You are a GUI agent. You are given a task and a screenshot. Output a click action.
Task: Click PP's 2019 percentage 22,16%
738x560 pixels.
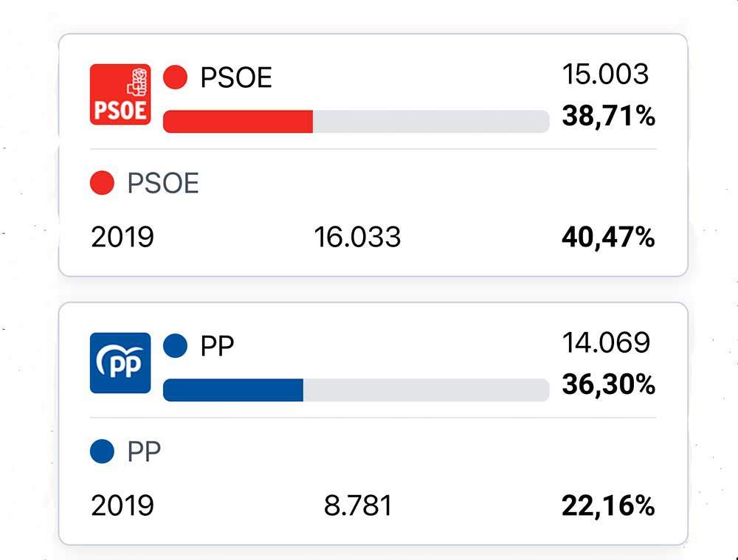point(608,506)
